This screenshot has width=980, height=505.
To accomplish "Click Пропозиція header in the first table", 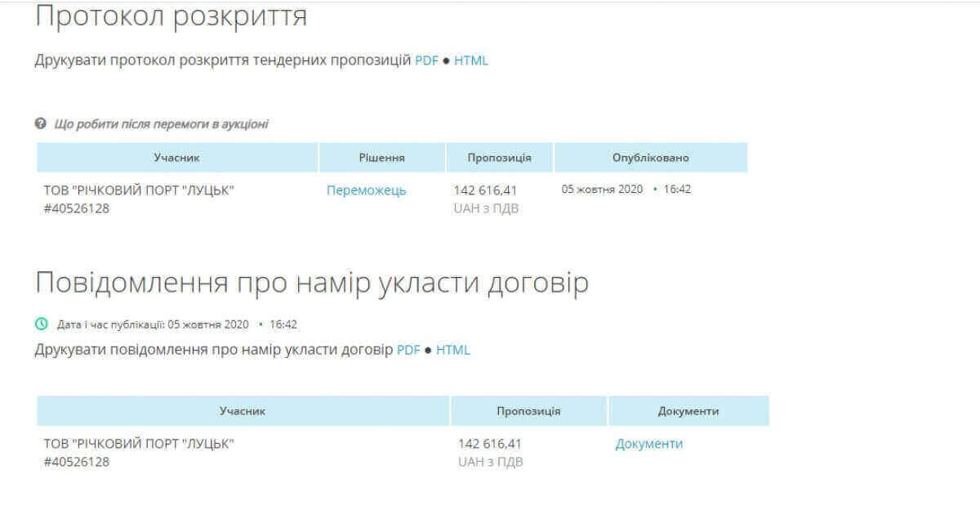I will coord(499,158).
